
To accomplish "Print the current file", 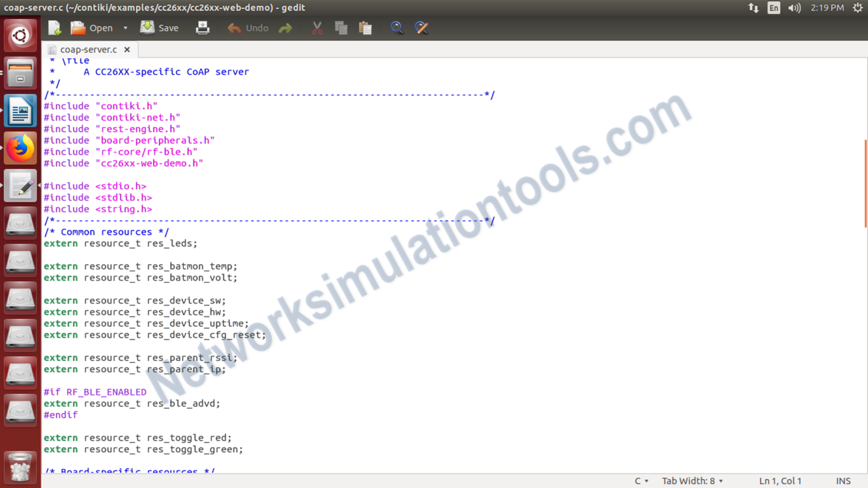I will [x=202, y=28].
